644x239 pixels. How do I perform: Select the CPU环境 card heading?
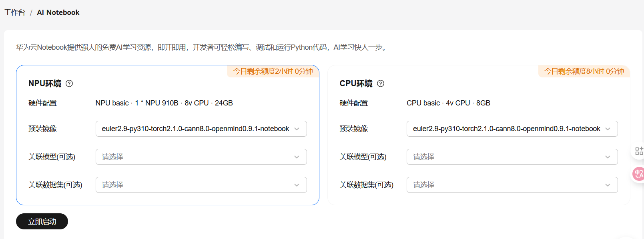tap(356, 83)
